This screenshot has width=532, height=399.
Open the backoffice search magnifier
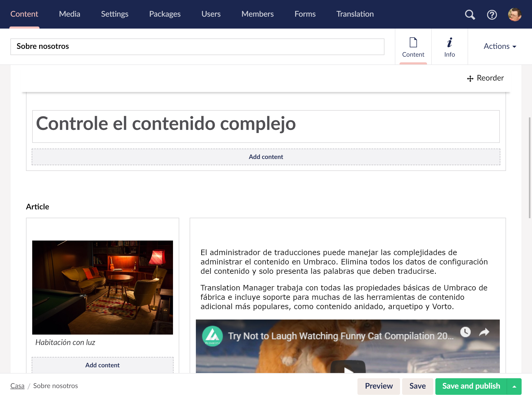click(470, 15)
